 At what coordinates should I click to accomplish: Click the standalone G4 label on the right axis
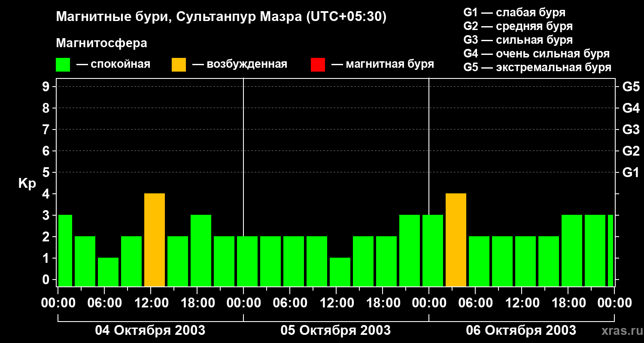pos(631,108)
